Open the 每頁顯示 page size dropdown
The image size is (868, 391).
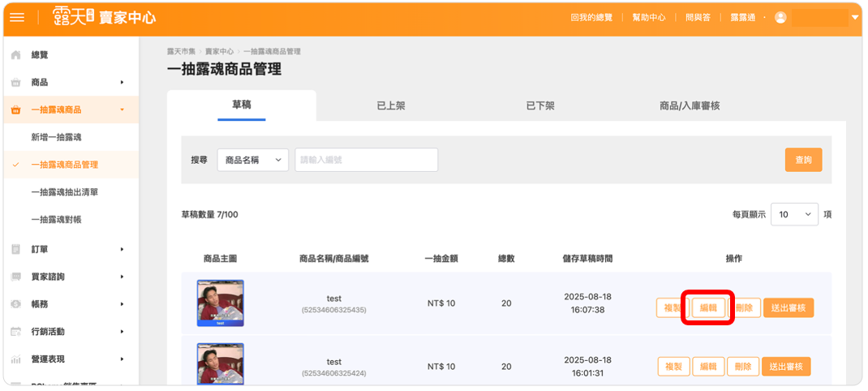[x=794, y=214]
